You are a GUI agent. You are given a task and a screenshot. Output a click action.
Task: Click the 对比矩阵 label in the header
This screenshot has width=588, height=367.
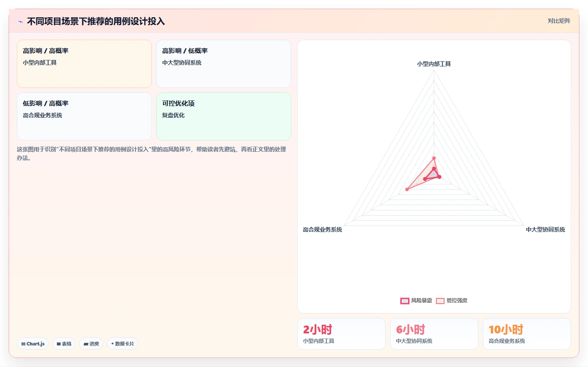559,21
